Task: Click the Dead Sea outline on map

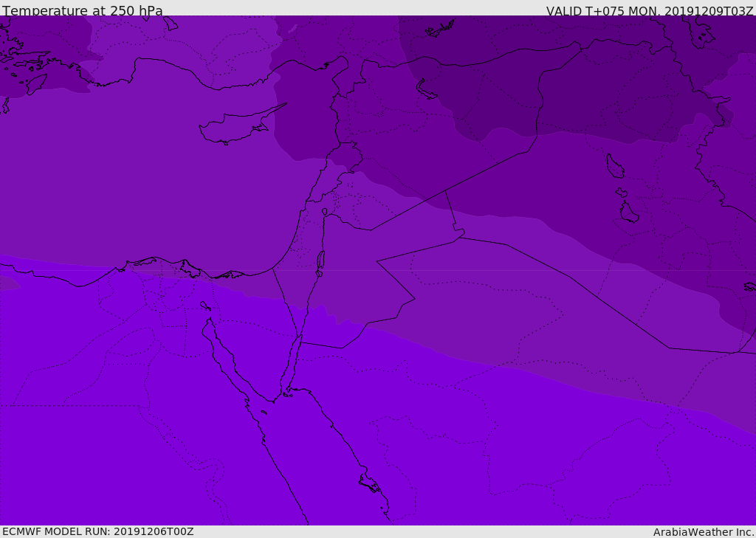Action: (320, 263)
